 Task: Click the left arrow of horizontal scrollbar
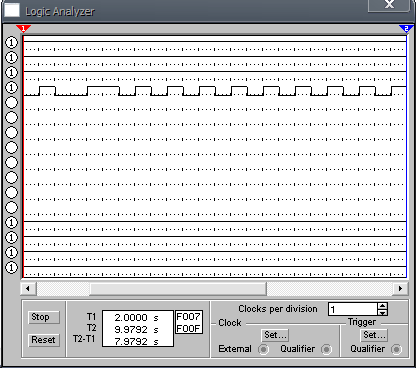click(x=28, y=289)
